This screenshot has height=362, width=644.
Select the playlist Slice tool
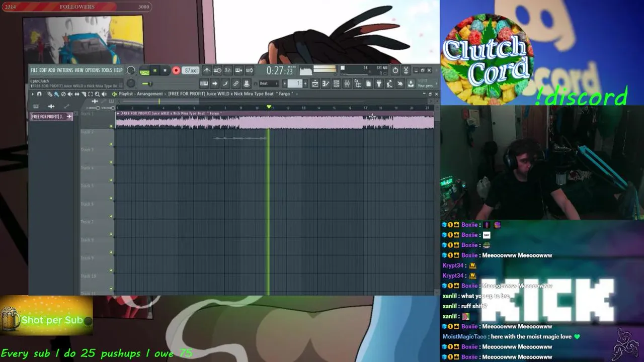click(84, 94)
